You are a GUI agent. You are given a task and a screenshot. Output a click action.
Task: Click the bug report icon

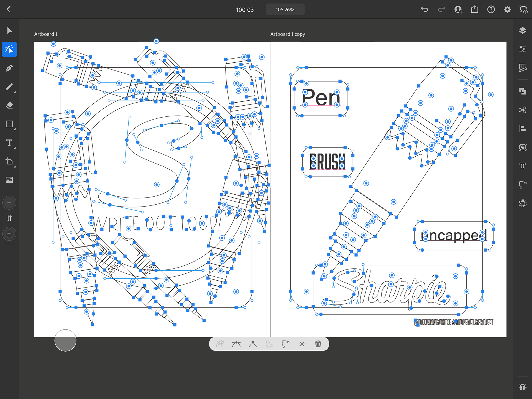tap(523, 387)
